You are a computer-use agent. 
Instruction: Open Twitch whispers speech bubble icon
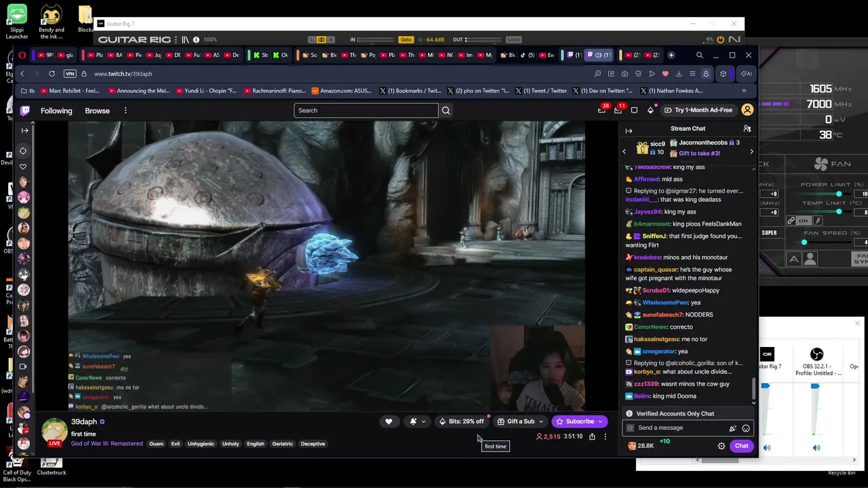(634, 110)
